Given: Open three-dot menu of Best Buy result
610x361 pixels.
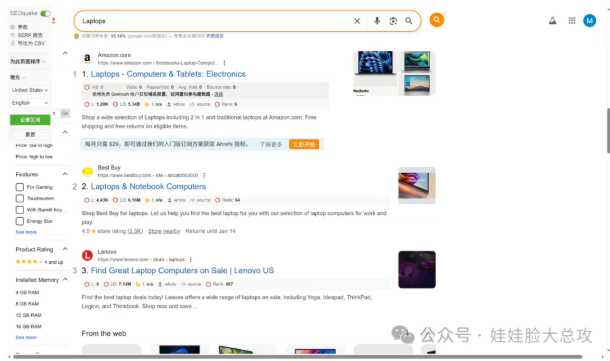Looking at the screenshot, I should point(204,175).
